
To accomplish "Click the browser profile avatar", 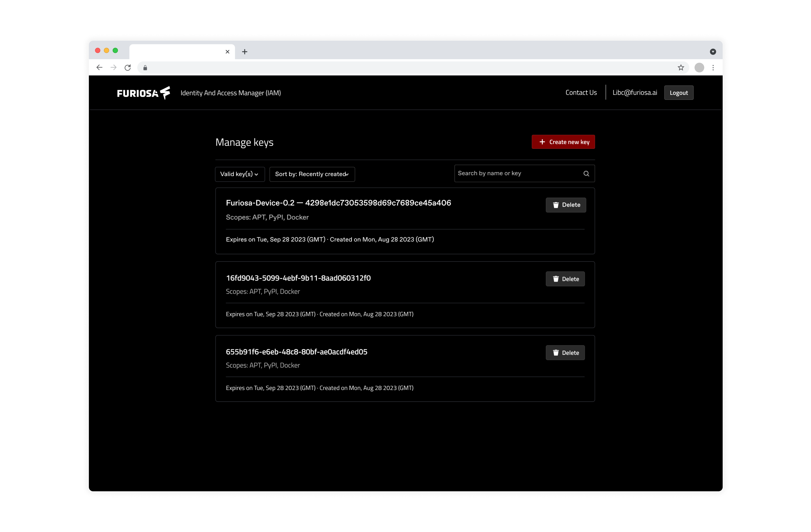I will [699, 67].
